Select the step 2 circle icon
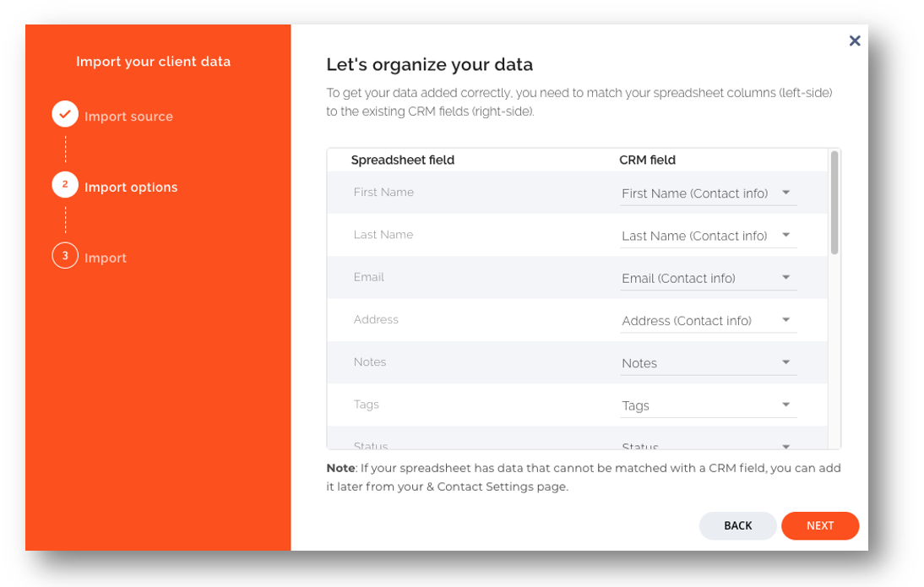 pyautogui.click(x=65, y=184)
